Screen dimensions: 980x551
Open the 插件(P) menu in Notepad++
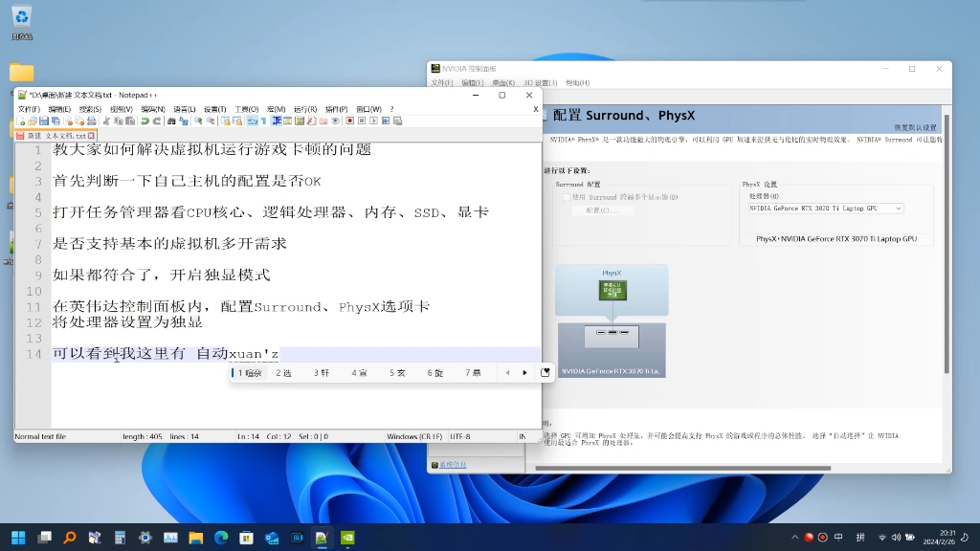(x=336, y=109)
